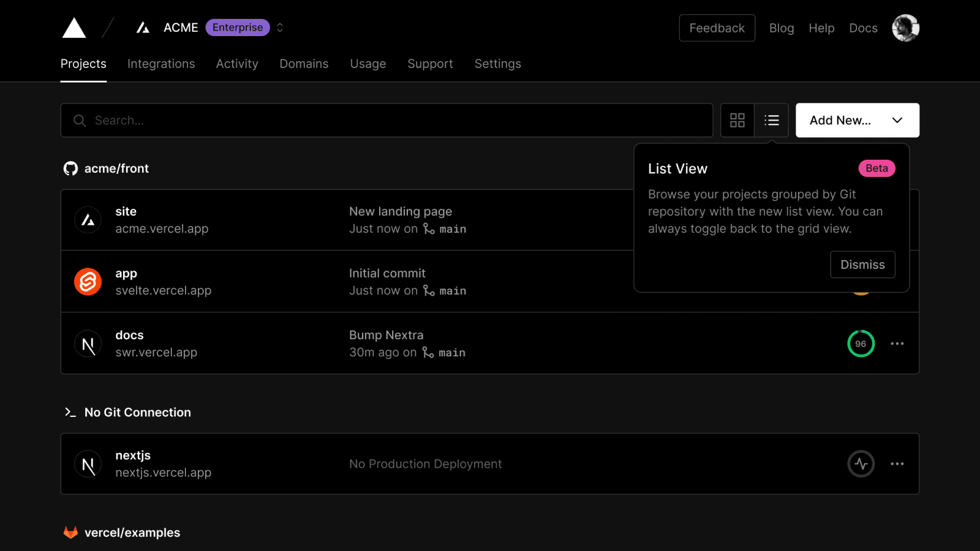980x551 pixels.
Task: Switch to grid view
Action: (737, 121)
